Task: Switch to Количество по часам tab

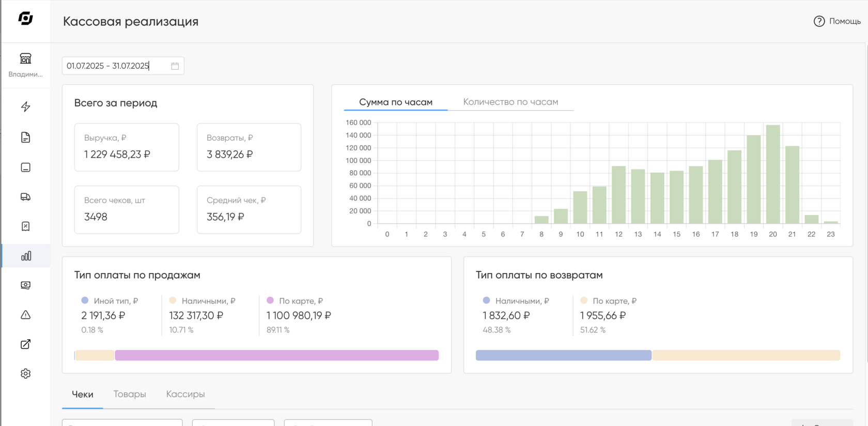Action: click(510, 102)
